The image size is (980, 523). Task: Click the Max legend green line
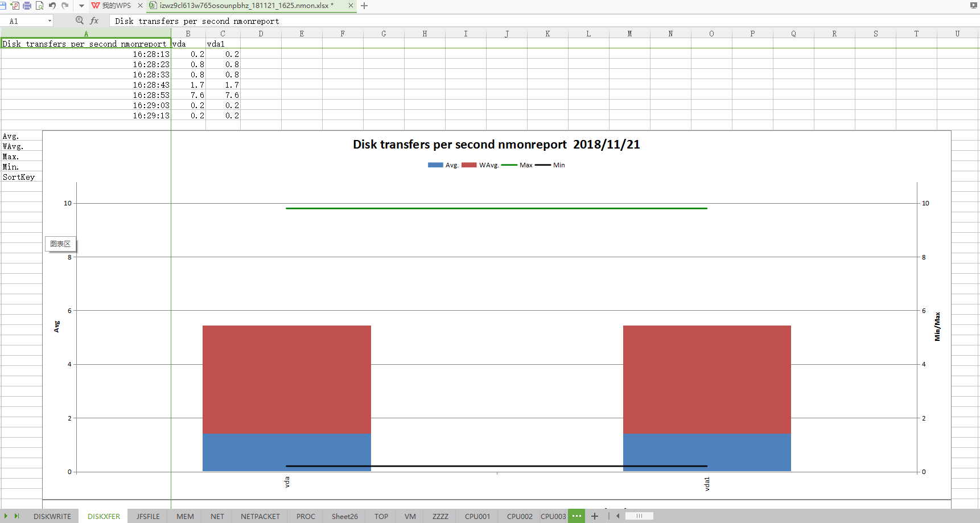509,165
